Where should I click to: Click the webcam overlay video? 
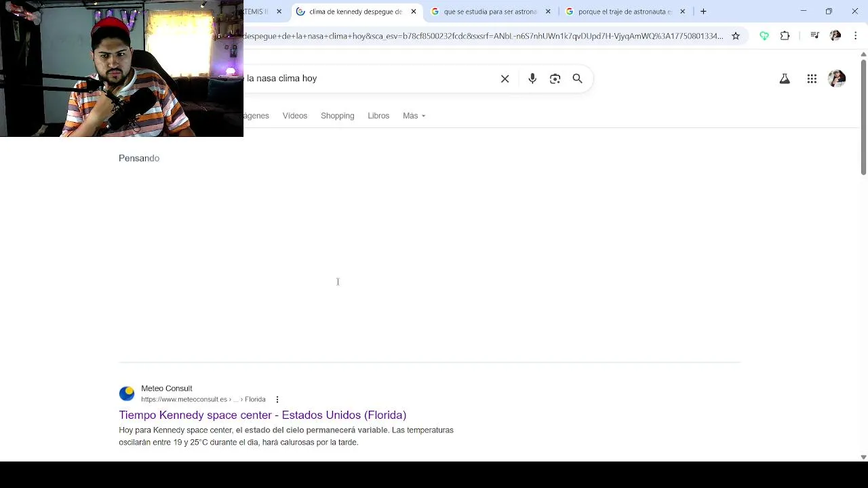coord(121,68)
